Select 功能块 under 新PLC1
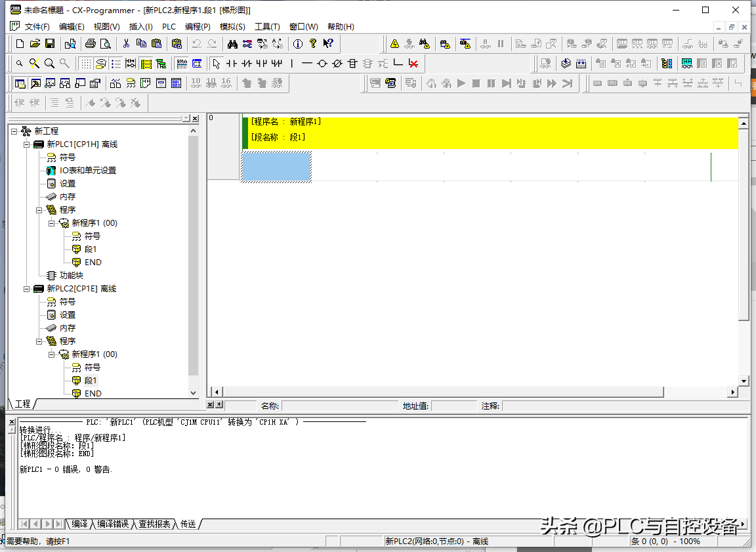 [72, 275]
